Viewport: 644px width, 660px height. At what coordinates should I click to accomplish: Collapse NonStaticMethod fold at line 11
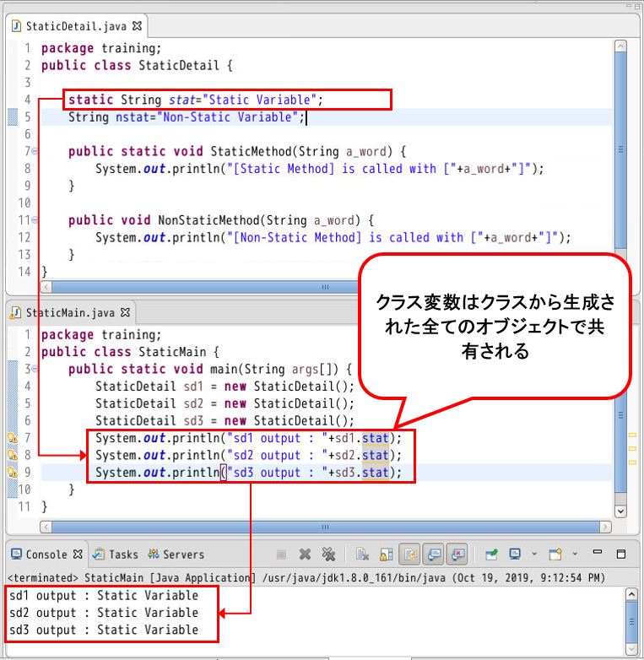[x=35, y=219]
